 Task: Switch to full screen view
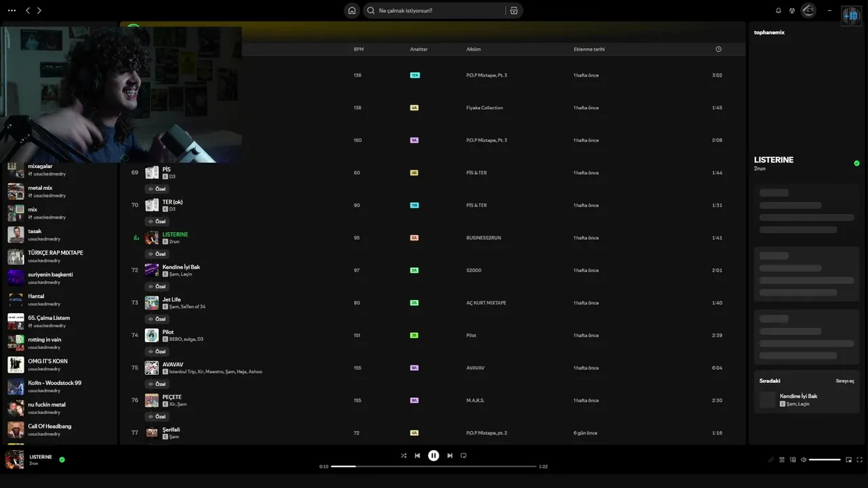point(860,460)
